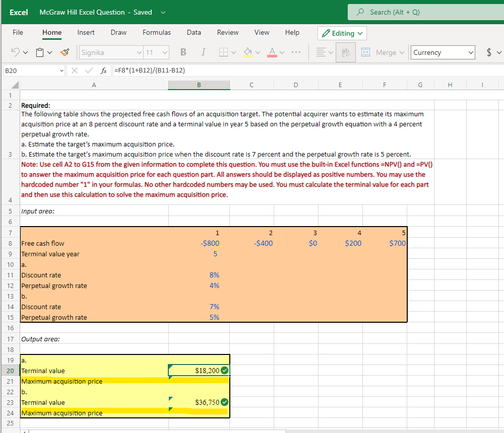Click the Undo icon
The height and width of the screenshot is (433, 504).
[x=15, y=52]
